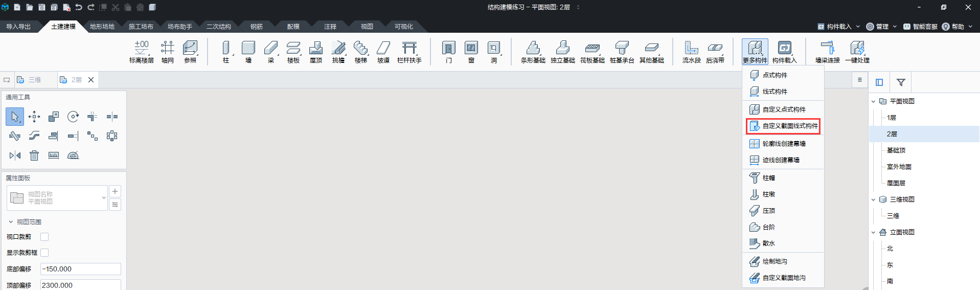Click the plus button beside view name
Image resolution: width=980 pixels, height=290 pixels.
pyautogui.click(x=115, y=191)
